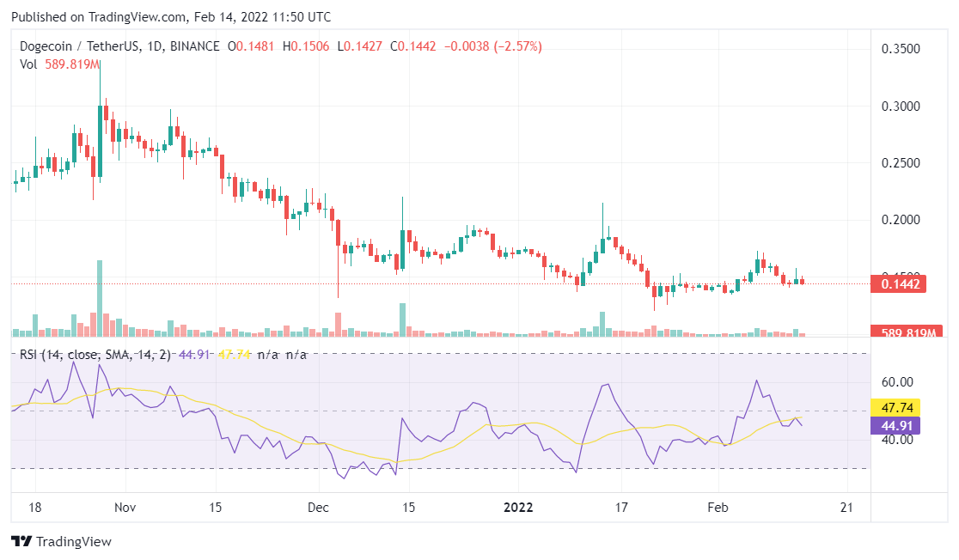Click the red 589.819M volume tag
The image size is (959, 560).
[907, 332]
